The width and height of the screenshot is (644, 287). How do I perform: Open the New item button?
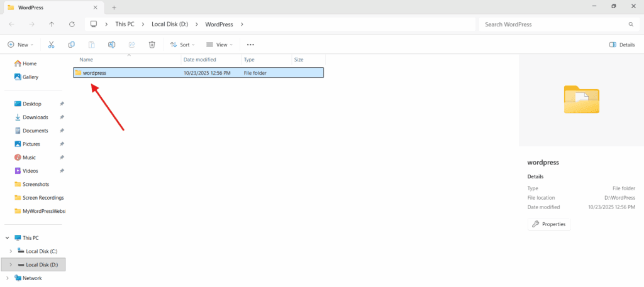[20, 45]
